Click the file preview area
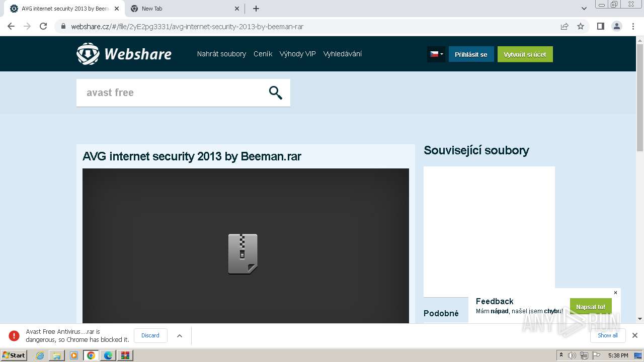644x362 pixels. click(246, 246)
